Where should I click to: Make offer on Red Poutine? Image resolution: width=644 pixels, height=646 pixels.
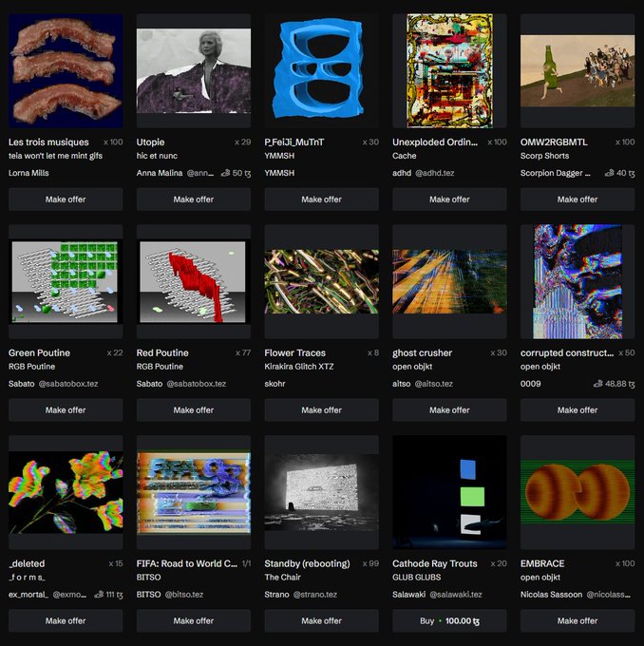coord(193,410)
